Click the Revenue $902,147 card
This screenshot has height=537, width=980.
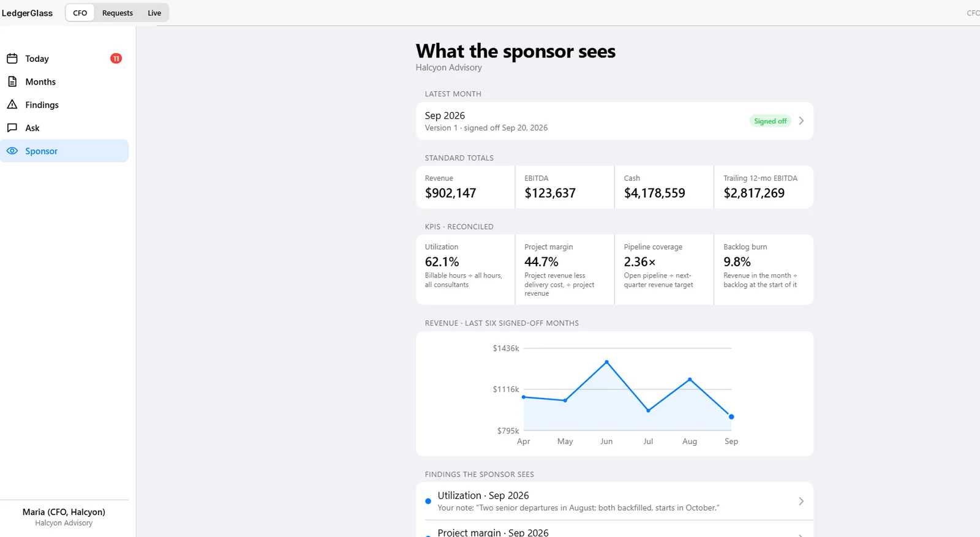pos(466,187)
